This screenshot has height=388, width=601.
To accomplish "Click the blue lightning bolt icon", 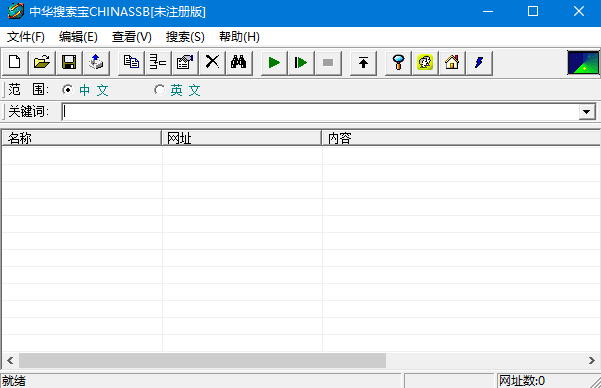I will [x=479, y=62].
